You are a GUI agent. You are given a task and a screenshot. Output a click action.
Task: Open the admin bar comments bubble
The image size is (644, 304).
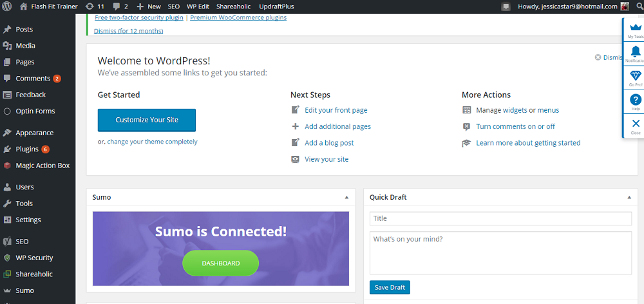coord(120,6)
